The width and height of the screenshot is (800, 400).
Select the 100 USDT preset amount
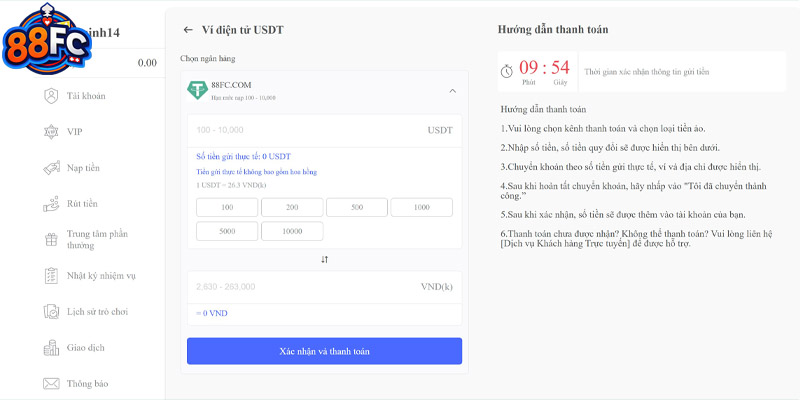(x=227, y=208)
